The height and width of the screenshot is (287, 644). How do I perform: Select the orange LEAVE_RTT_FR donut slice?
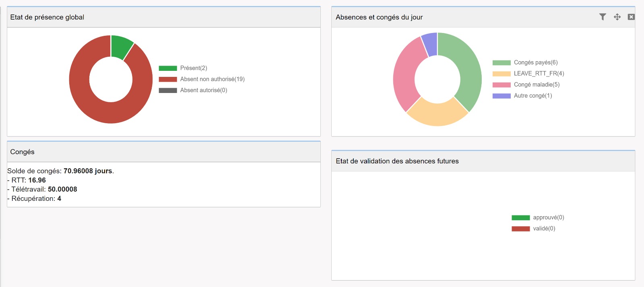coord(438,114)
